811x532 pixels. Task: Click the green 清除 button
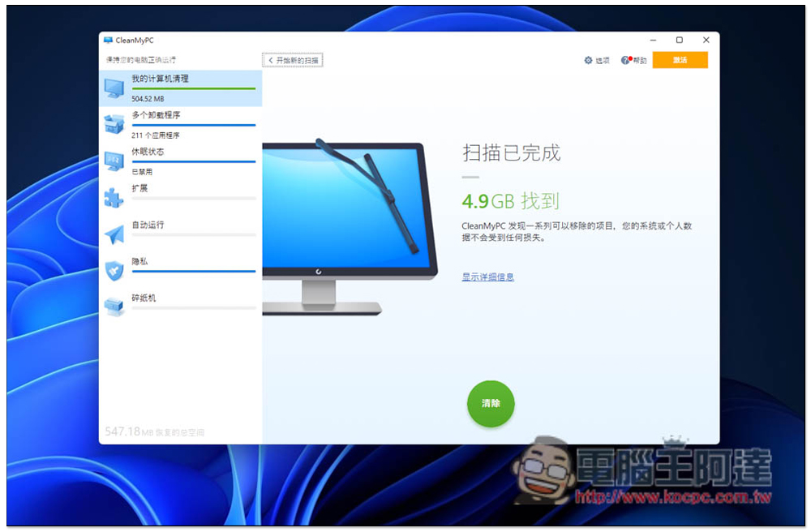[491, 403]
